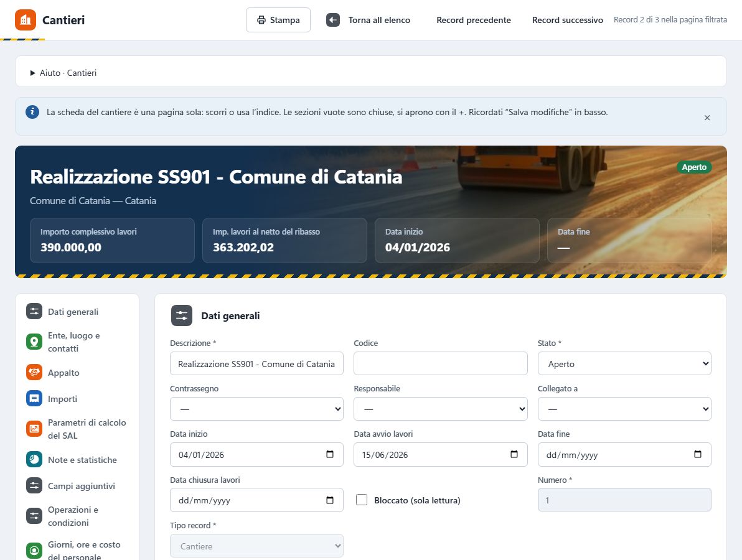Image resolution: width=742 pixels, height=560 pixels.
Task: Go to Appalto section in the index
Action: (x=63, y=373)
